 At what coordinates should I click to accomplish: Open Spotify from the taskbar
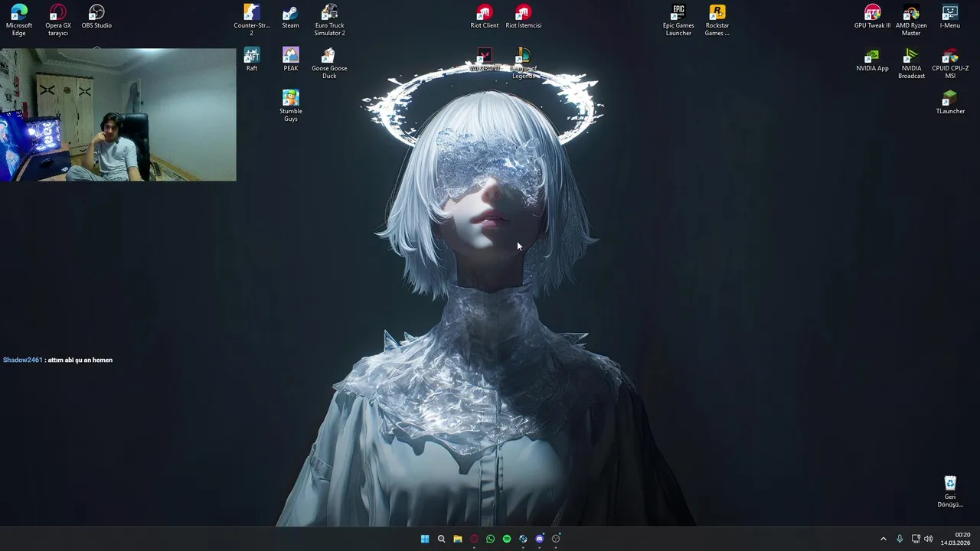click(507, 539)
